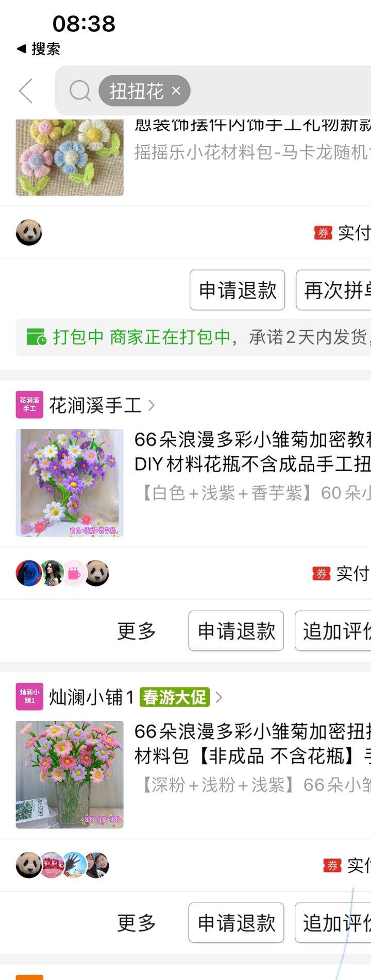Click 再次拼单 button
The width and height of the screenshot is (371, 980).
pos(334,290)
